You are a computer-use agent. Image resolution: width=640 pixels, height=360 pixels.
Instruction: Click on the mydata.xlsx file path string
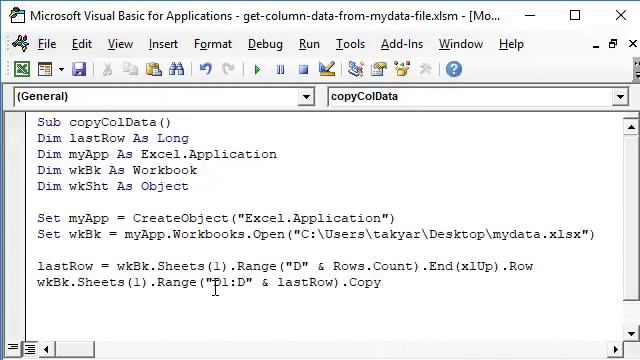click(x=441, y=234)
